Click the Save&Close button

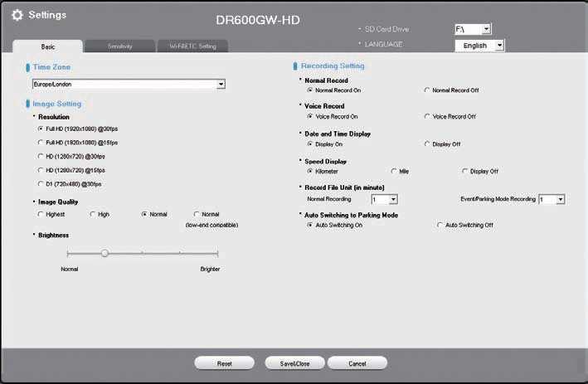click(294, 363)
